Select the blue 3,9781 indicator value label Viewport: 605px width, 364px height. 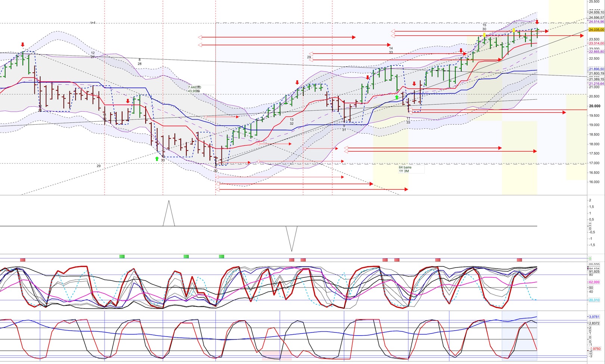tap(594, 317)
